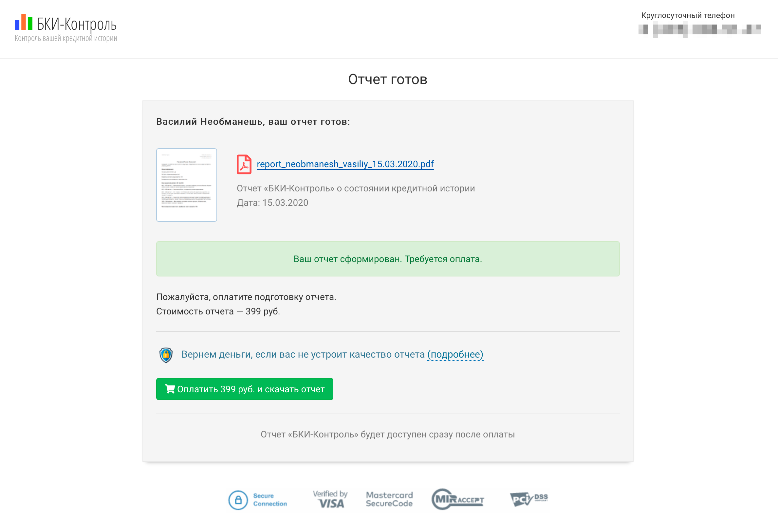Viewport: 778px width, 532px height.
Task: Click the green 'Ваш отчет сформирован' notice banner
Action: point(388,259)
